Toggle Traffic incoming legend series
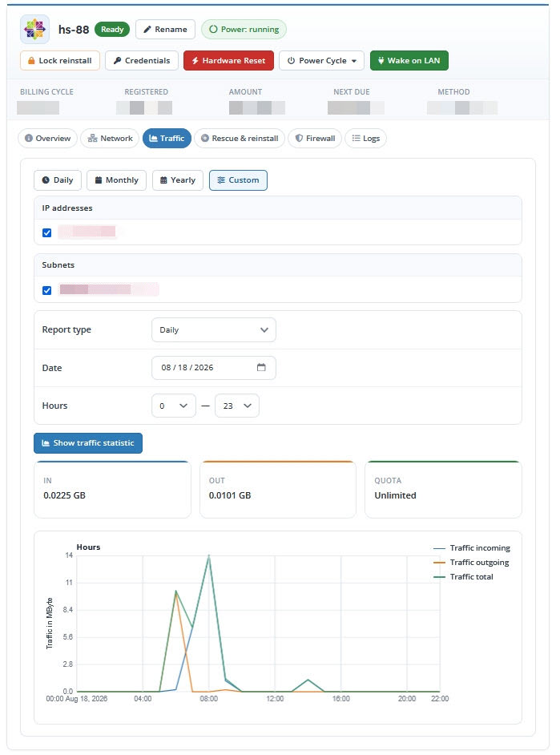Image resolution: width=560 pixels, height=755 pixels. pyautogui.click(x=472, y=548)
